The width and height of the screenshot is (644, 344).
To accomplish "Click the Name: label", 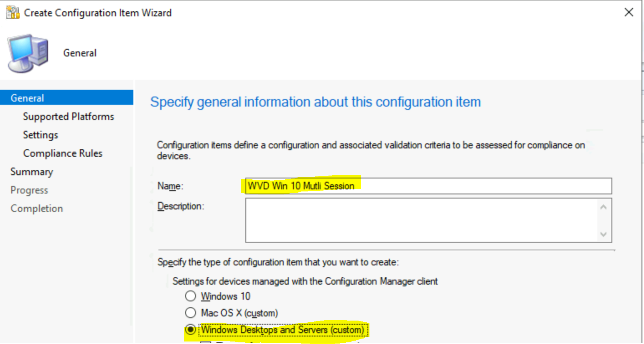I will tap(170, 186).
